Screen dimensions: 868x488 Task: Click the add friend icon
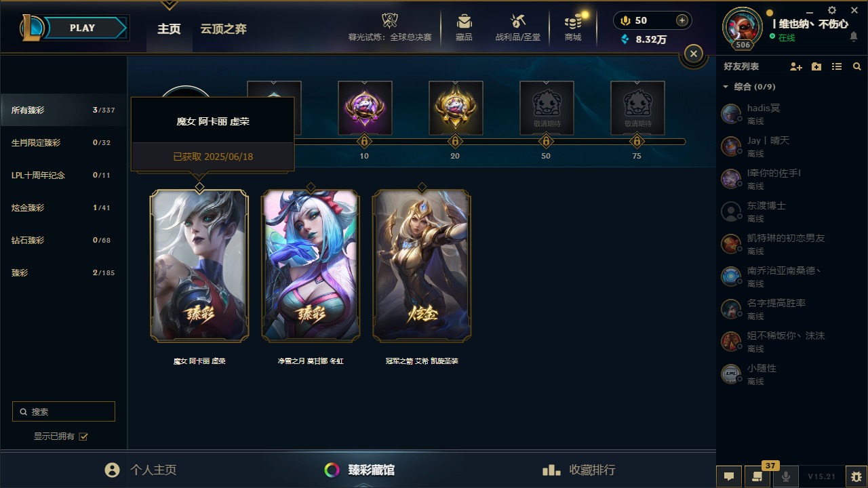coord(796,66)
